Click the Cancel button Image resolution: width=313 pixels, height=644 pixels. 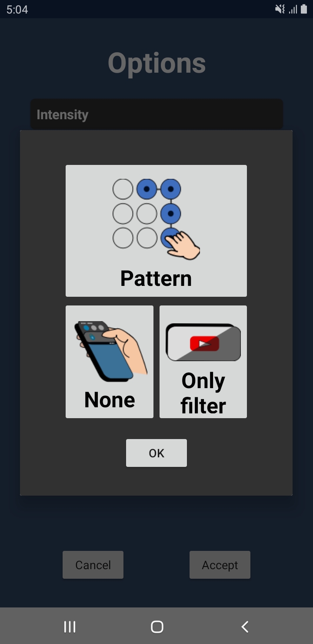(93, 565)
